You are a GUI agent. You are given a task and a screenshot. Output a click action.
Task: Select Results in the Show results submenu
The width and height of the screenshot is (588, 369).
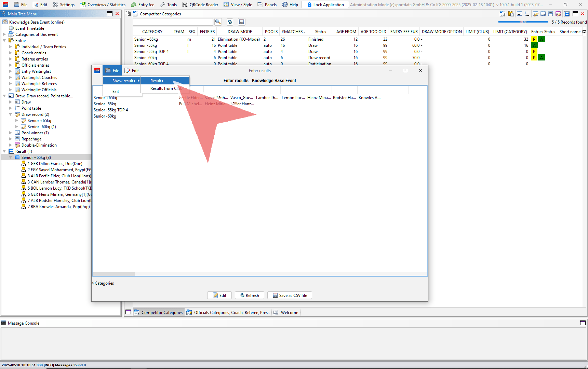click(157, 81)
